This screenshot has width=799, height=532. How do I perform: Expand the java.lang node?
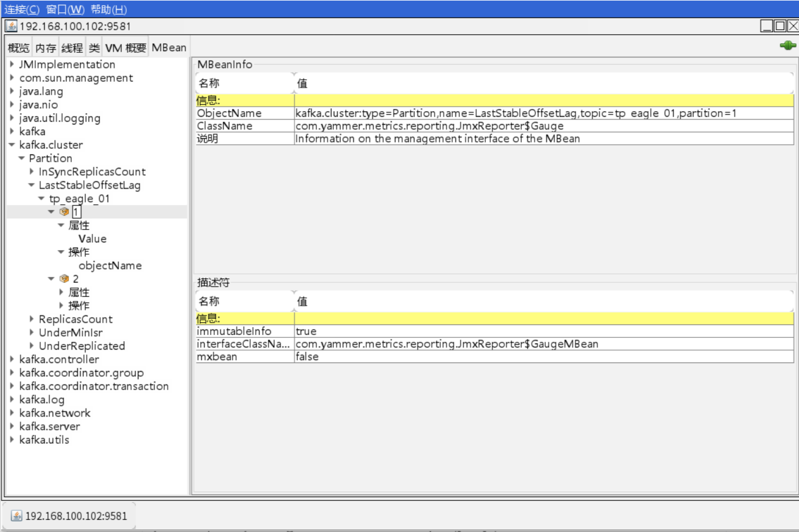tap(12, 91)
